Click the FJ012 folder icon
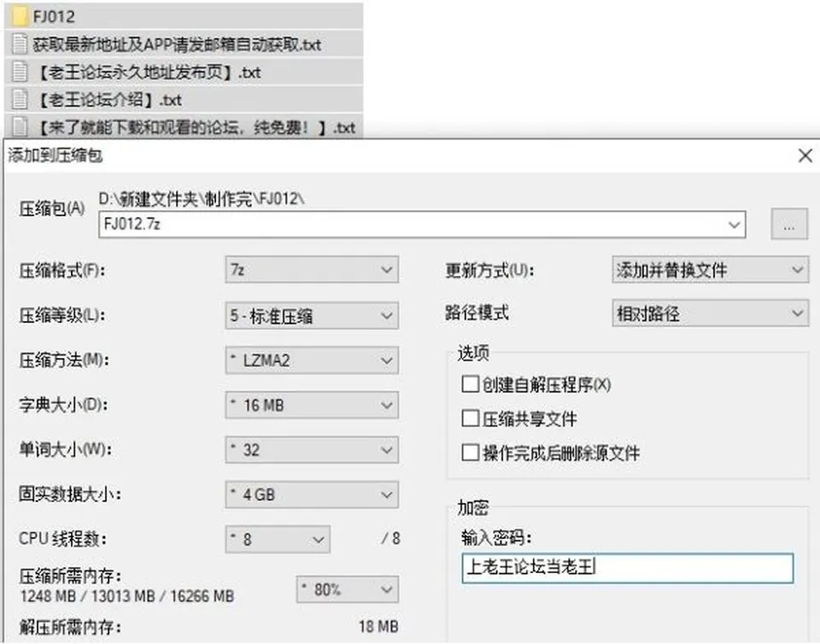 [20, 16]
